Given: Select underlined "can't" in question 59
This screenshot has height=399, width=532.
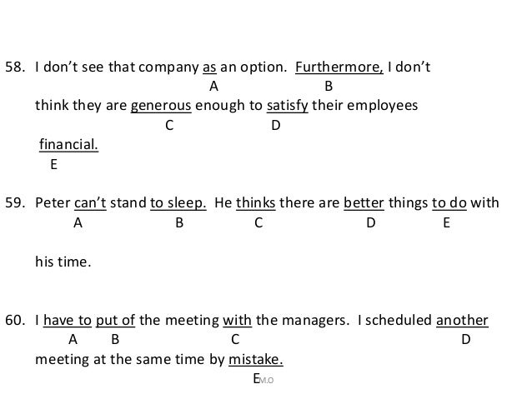Looking at the screenshot, I should (x=90, y=203).
